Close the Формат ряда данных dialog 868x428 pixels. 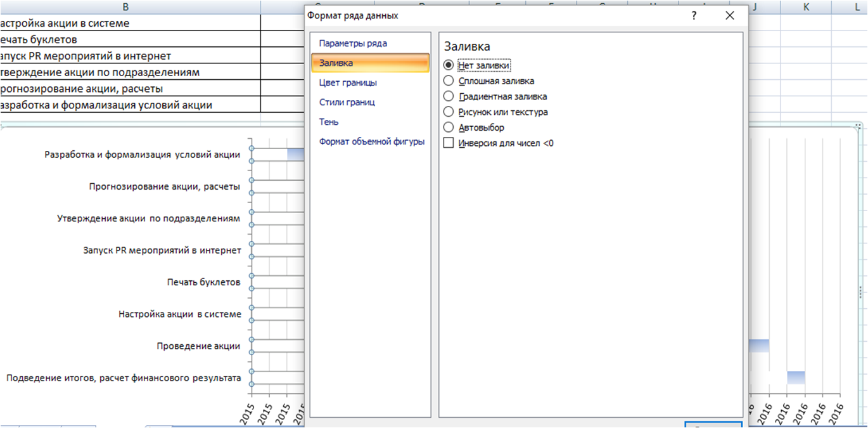pyautogui.click(x=729, y=16)
